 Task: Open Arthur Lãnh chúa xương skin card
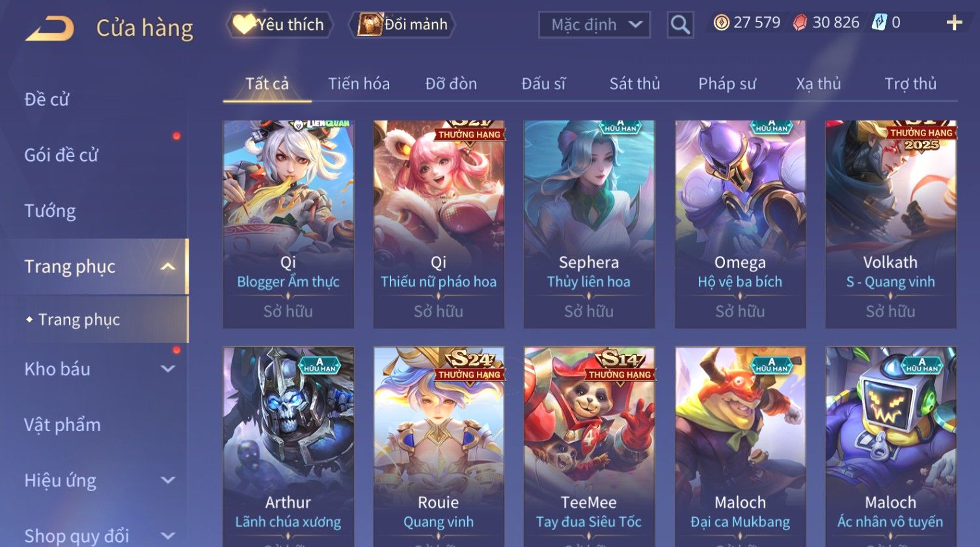[288, 447]
